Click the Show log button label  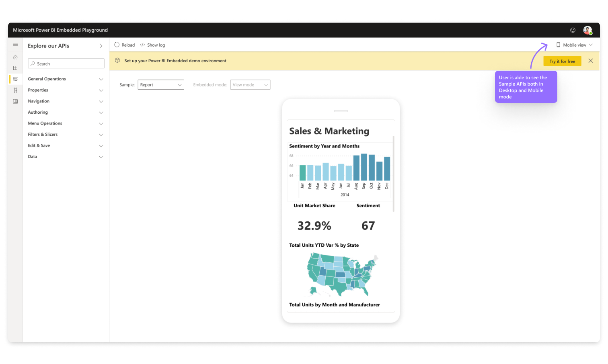click(156, 45)
